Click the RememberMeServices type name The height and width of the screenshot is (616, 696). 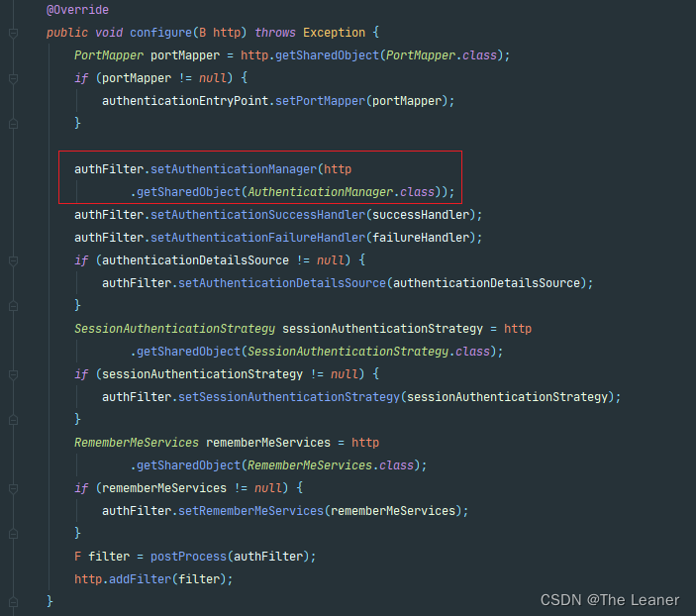(137, 443)
